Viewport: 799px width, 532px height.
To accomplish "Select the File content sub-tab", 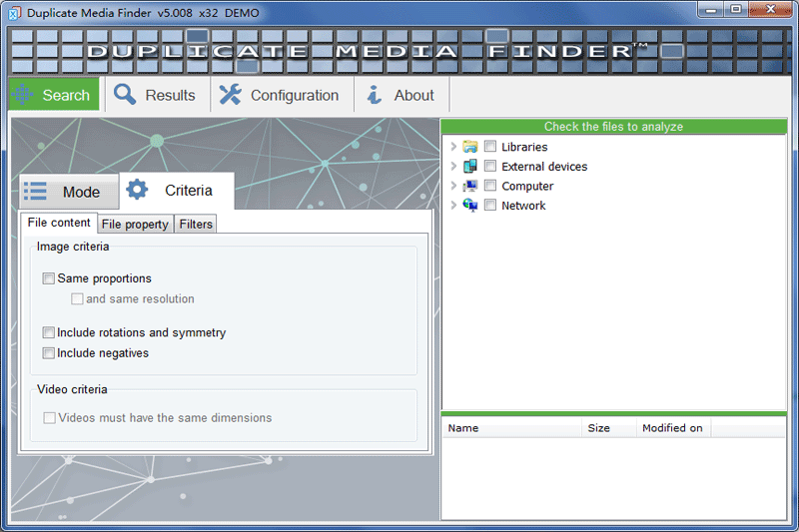I will point(59,223).
